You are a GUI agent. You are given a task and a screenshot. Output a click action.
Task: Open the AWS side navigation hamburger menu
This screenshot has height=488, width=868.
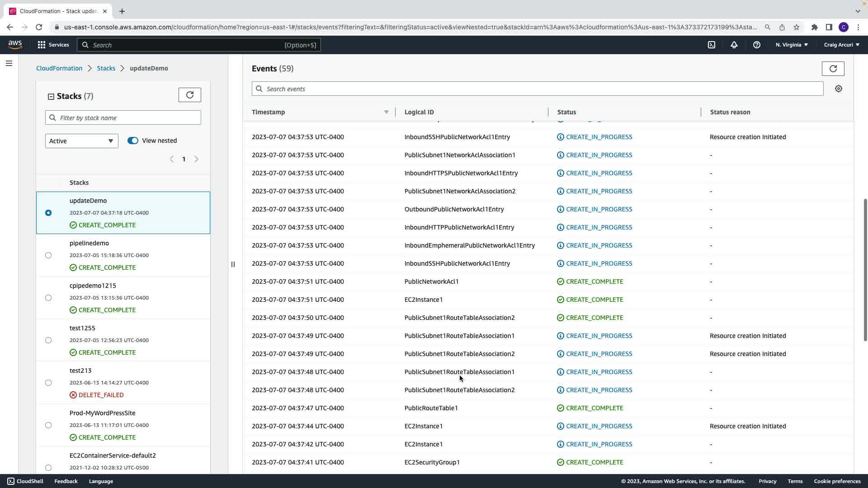coord(9,63)
